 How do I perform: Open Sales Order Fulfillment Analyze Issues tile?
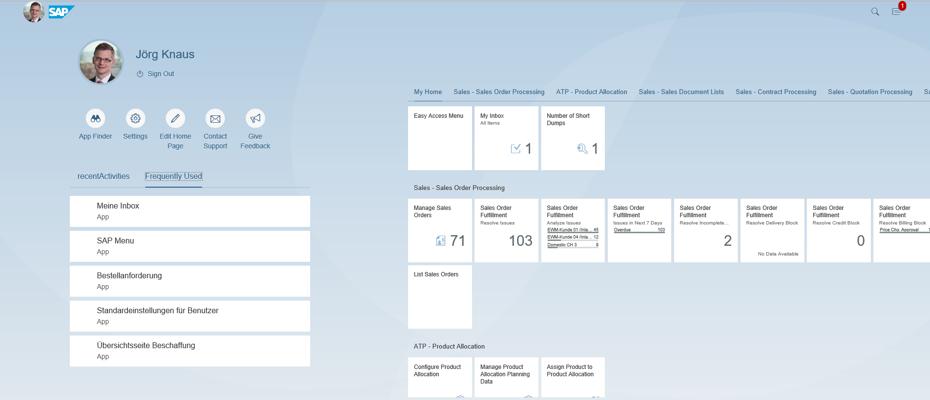pyautogui.click(x=573, y=230)
